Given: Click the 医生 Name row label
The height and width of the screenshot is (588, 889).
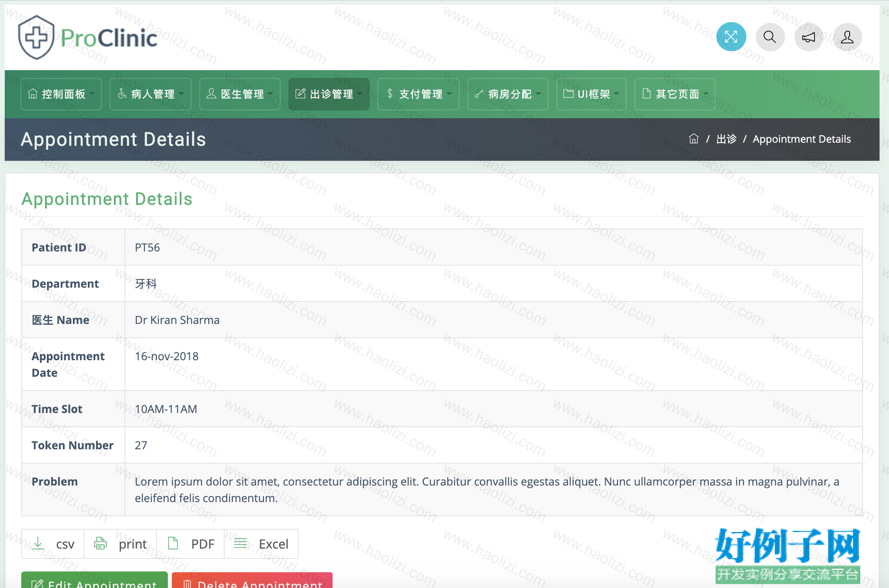Looking at the screenshot, I should (61, 320).
